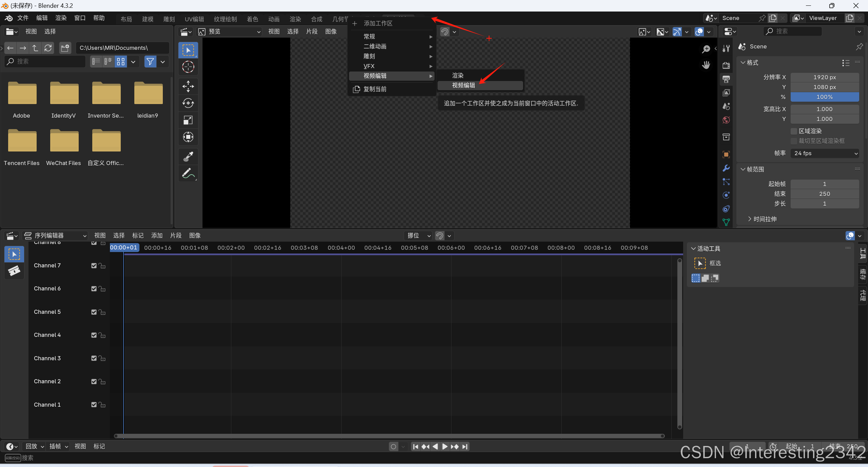
Task: Toggle the Channel 3 lock icon
Action: (102, 358)
